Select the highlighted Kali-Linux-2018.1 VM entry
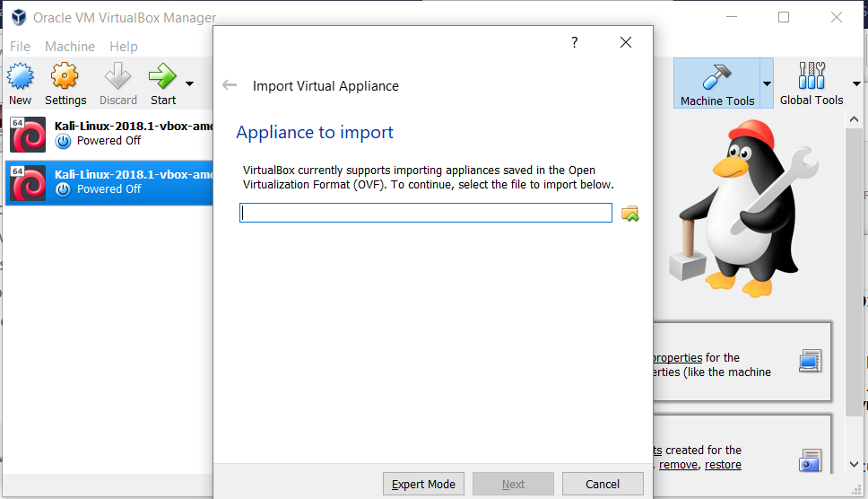868x499 pixels. [109, 183]
